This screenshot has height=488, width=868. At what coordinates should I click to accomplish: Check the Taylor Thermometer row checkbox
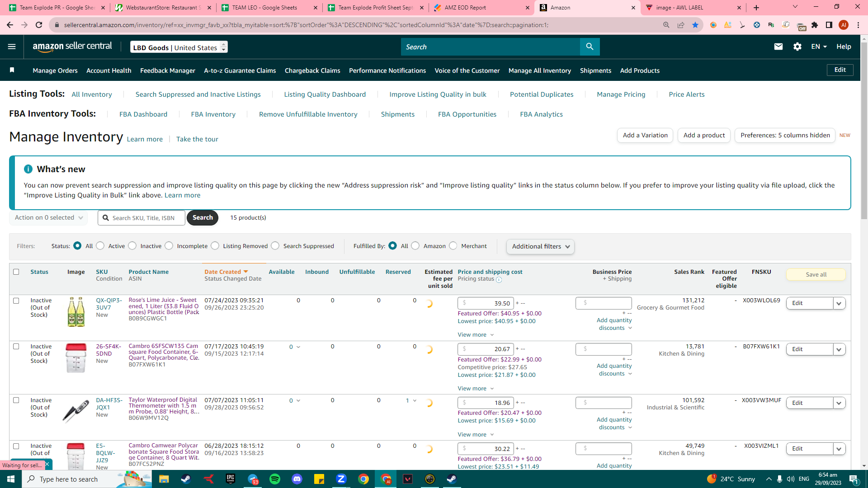(x=16, y=400)
